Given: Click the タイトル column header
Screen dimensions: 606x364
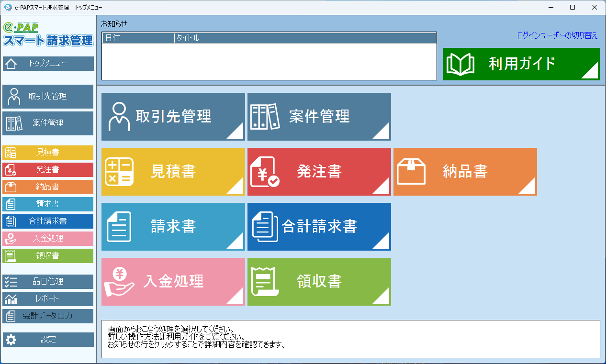Looking at the screenshot, I should tap(305, 38).
